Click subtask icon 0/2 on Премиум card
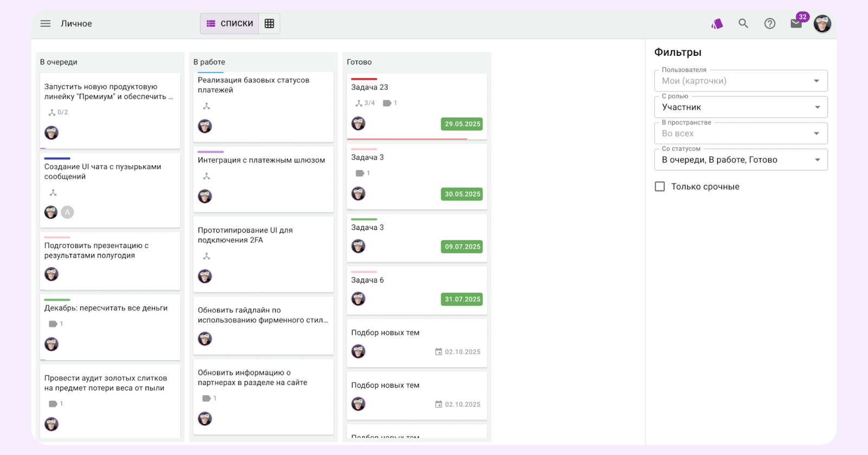 click(x=53, y=113)
